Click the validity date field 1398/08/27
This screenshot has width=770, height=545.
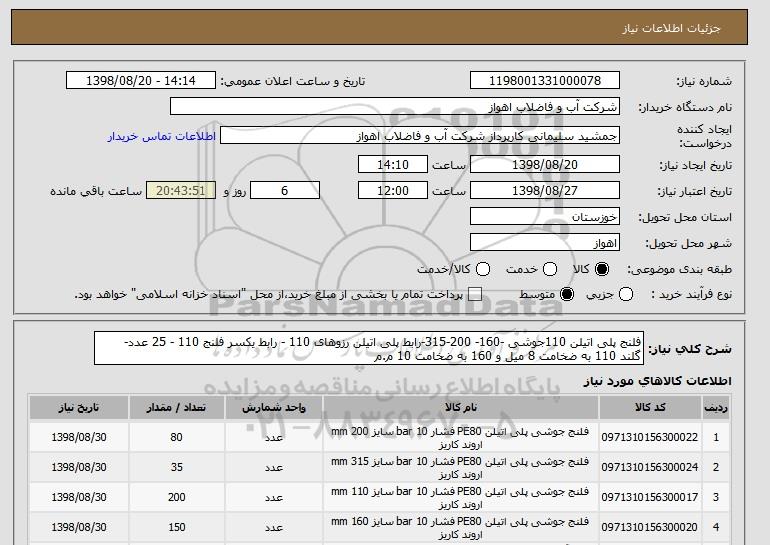[x=545, y=191]
